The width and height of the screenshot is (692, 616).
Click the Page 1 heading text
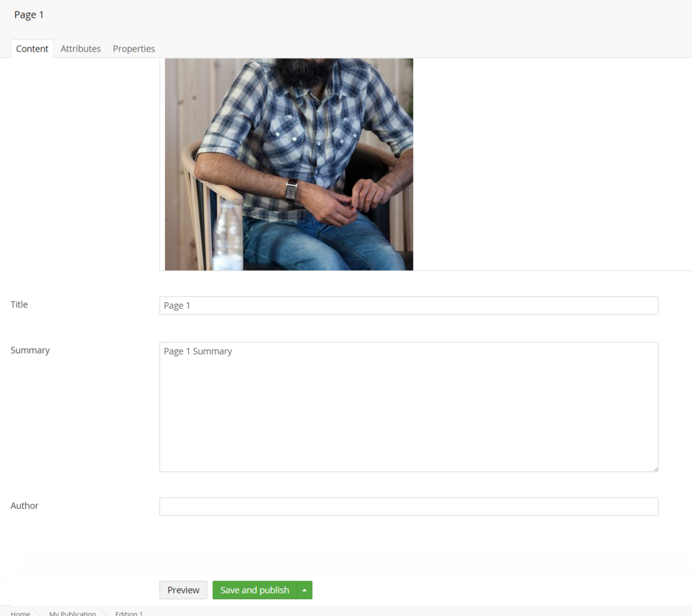click(x=29, y=14)
